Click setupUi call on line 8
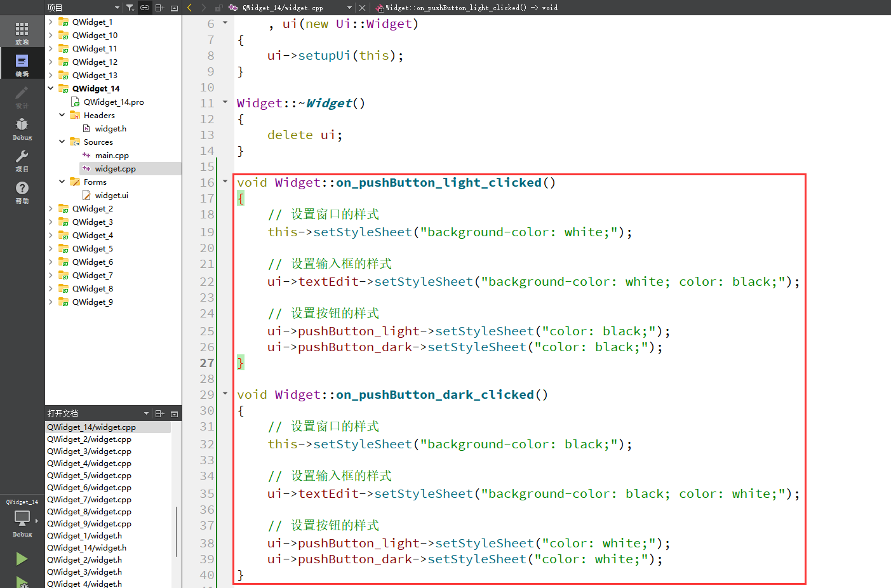The image size is (891, 588). click(x=324, y=55)
